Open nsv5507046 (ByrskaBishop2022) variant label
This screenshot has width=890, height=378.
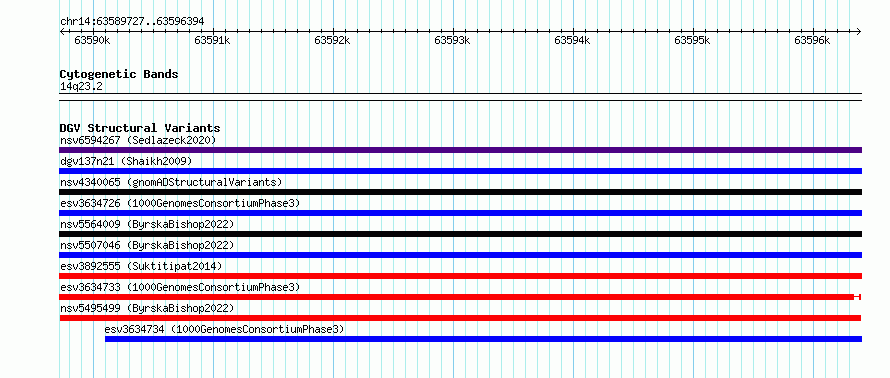click(147, 245)
